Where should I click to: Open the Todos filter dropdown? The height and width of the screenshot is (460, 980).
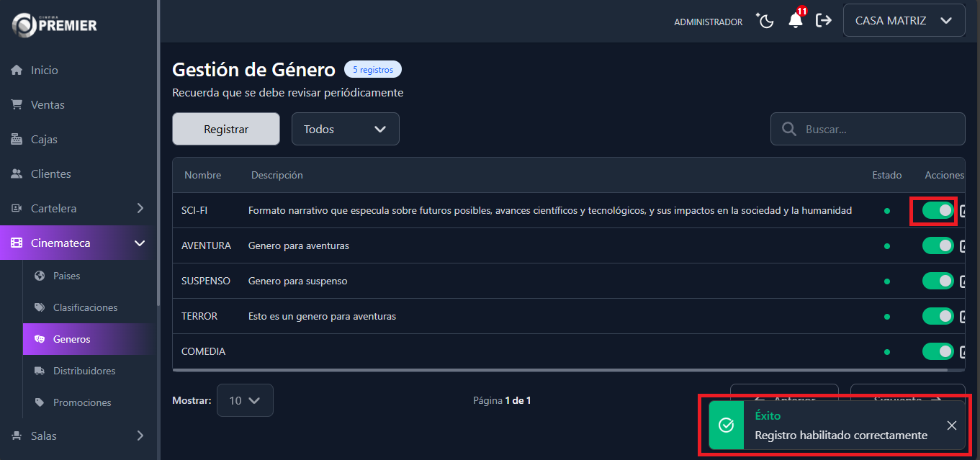click(x=345, y=128)
